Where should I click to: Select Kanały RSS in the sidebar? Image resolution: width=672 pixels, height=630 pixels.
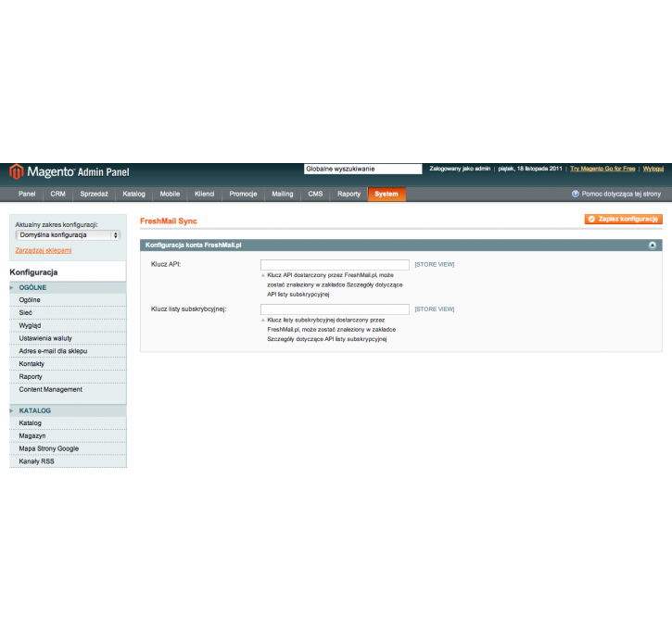point(68,461)
